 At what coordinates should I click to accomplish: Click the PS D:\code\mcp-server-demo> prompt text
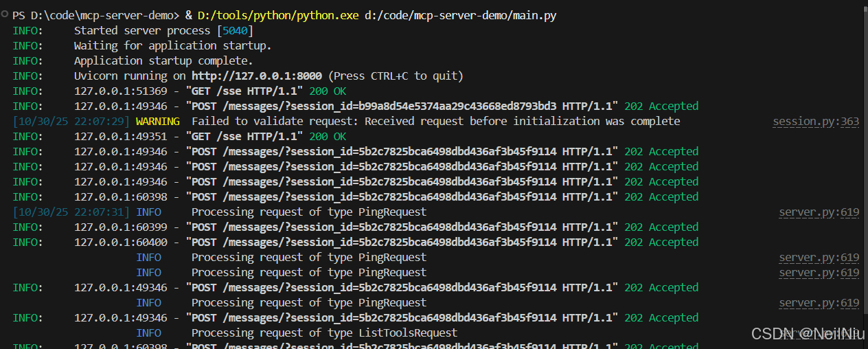95,15
